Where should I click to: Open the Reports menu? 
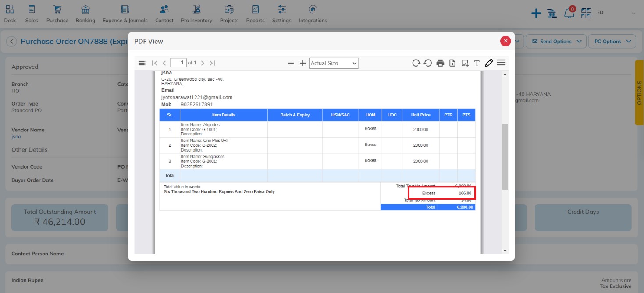coord(255,14)
